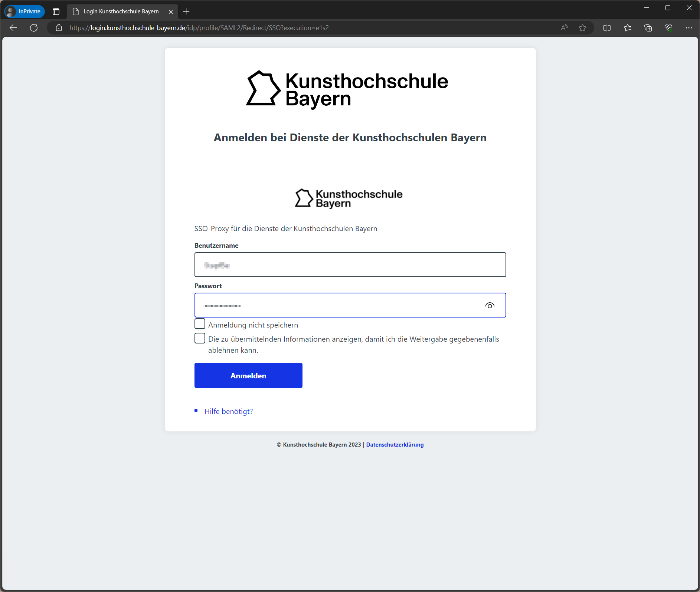The image size is (700, 592).
Task: Check the 'Informationen anzeigen' consent checkbox
Action: [200, 338]
